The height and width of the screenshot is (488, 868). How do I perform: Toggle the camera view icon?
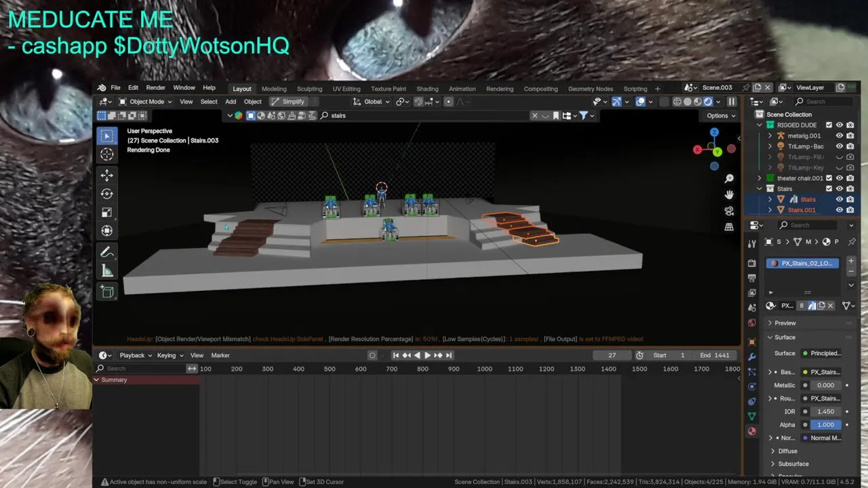pyautogui.click(x=729, y=211)
